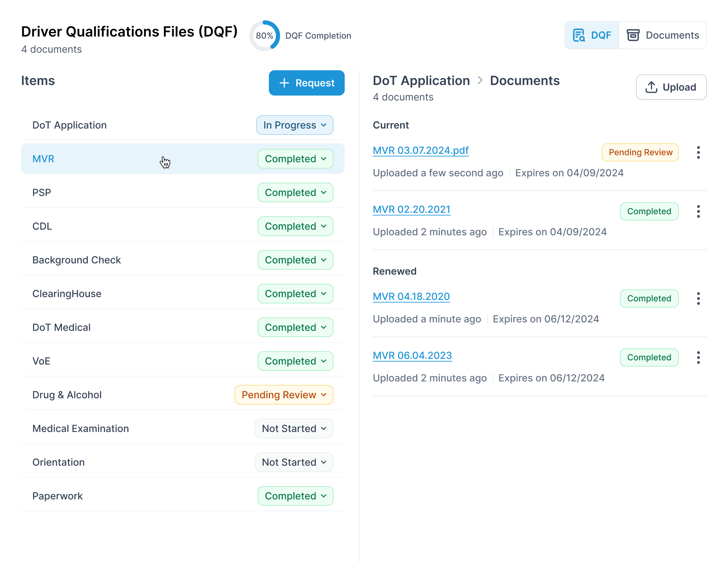Expand DoT Application In Progress dropdown
Screen dimensions: 728x583
tap(294, 125)
